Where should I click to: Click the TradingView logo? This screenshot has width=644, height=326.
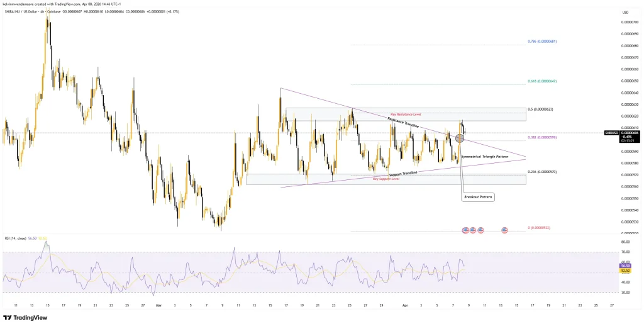pos(25,318)
